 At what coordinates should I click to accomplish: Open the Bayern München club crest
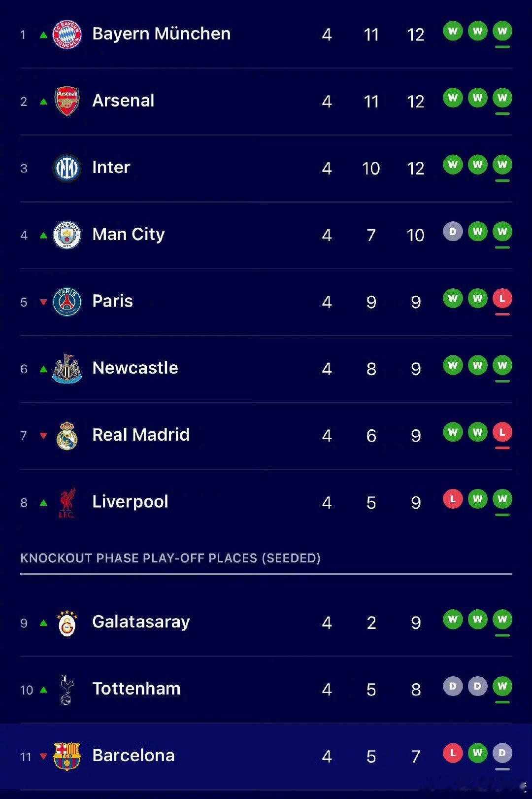[67, 35]
